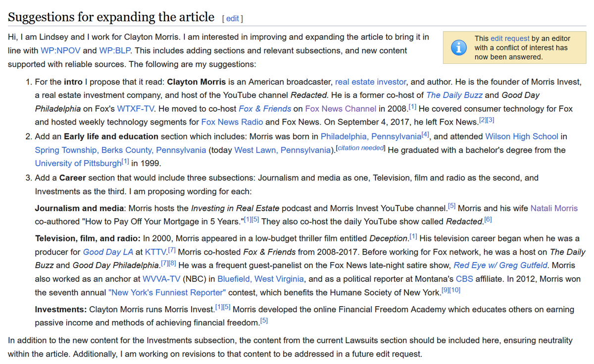The width and height of the screenshot is (594, 364).
Task: Open the West Lawn, Pennsylvania link
Action: 282,150
